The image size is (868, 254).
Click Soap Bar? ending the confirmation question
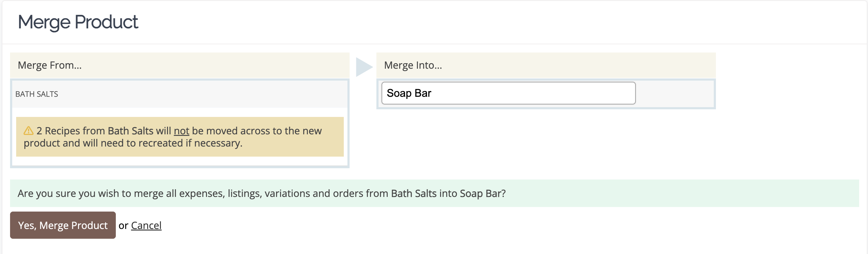pyautogui.click(x=482, y=194)
